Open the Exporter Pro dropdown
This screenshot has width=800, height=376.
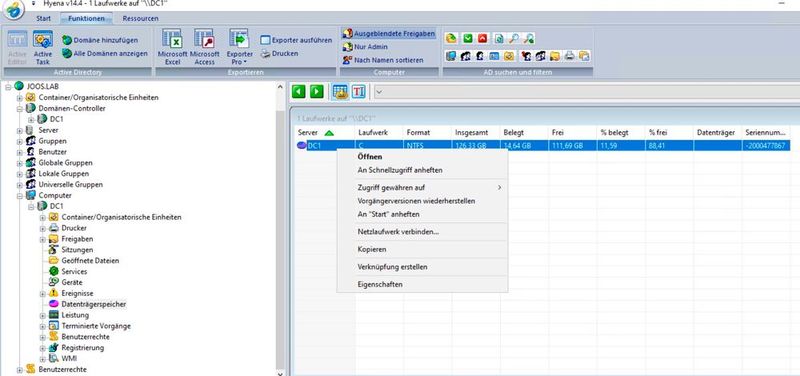pyautogui.click(x=239, y=47)
